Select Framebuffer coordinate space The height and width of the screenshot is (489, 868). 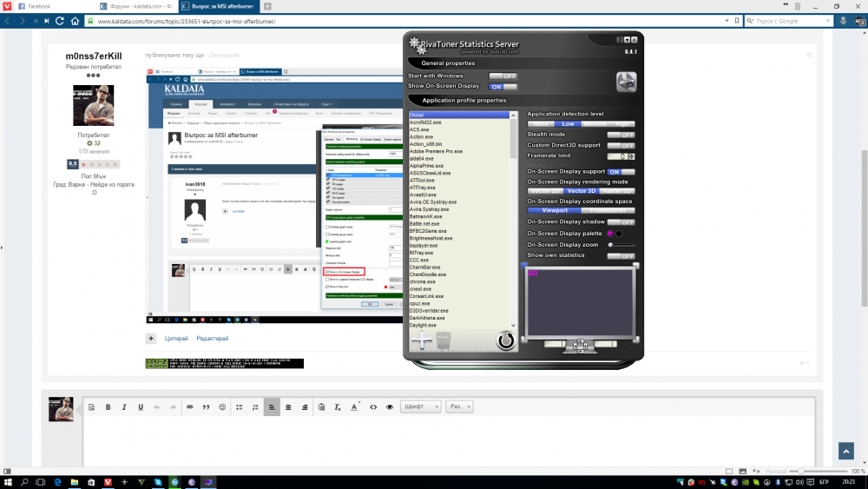coord(608,210)
